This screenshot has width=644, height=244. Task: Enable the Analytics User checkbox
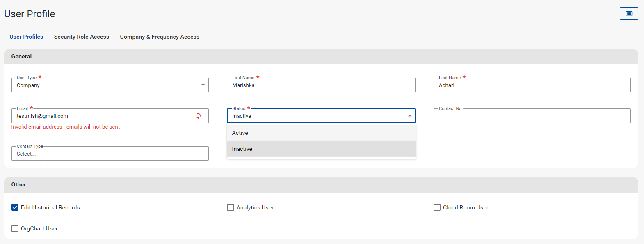pos(231,207)
